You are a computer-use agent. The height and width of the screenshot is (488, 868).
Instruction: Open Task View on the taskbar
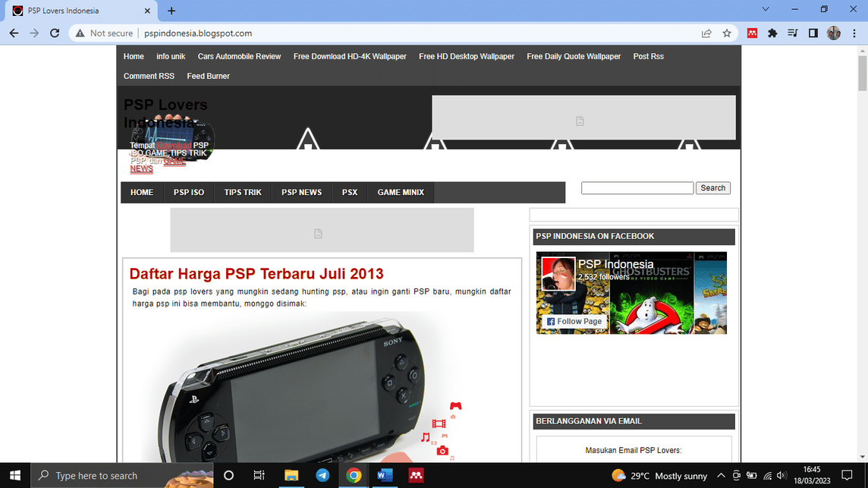[259, 475]
